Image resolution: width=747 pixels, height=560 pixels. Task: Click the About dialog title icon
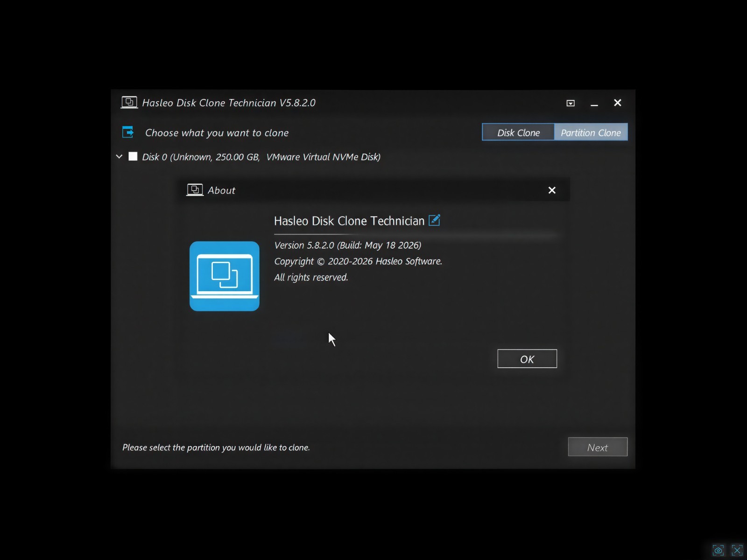coord(195,190)
